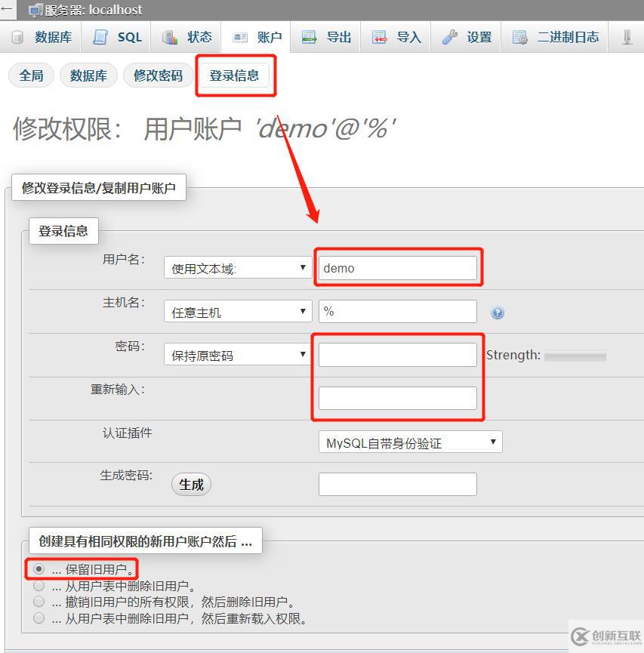Click the partially visible last top menu icon
The width and height of the screenshot is (644, 653).
(627, 37)
